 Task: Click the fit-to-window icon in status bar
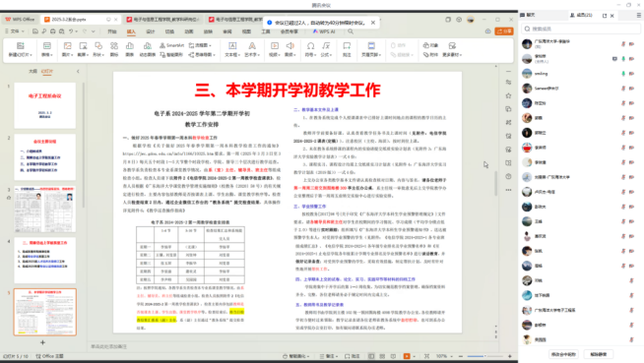(x=426, y=356)
